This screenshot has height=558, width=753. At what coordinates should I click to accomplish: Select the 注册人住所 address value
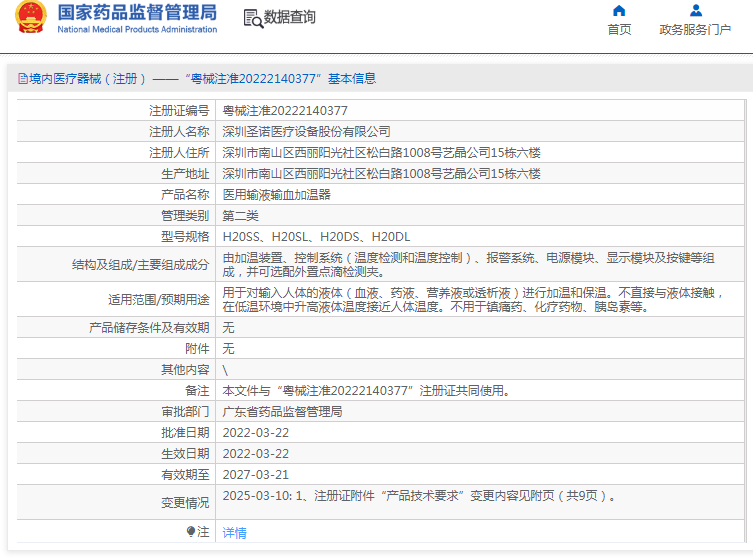tap(381, 153)
